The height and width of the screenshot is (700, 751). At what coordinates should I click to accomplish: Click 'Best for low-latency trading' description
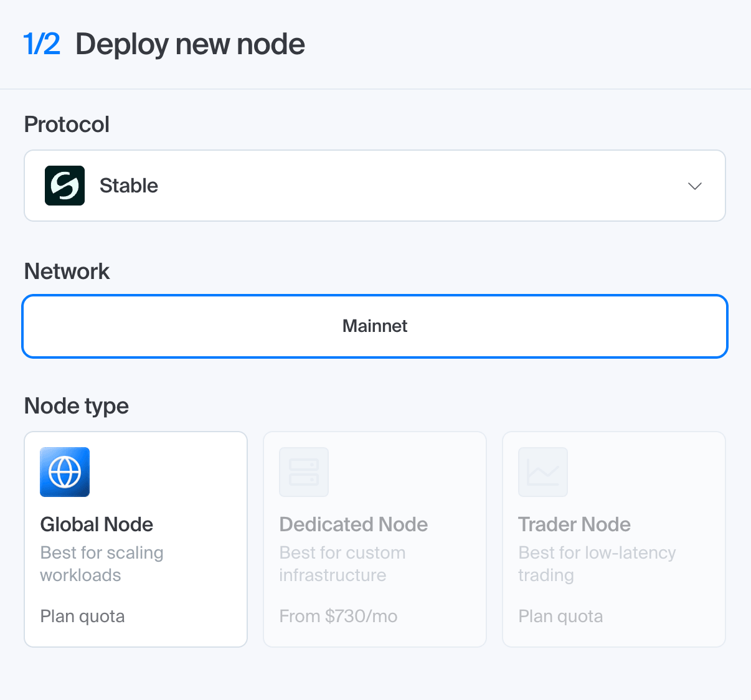597,564
